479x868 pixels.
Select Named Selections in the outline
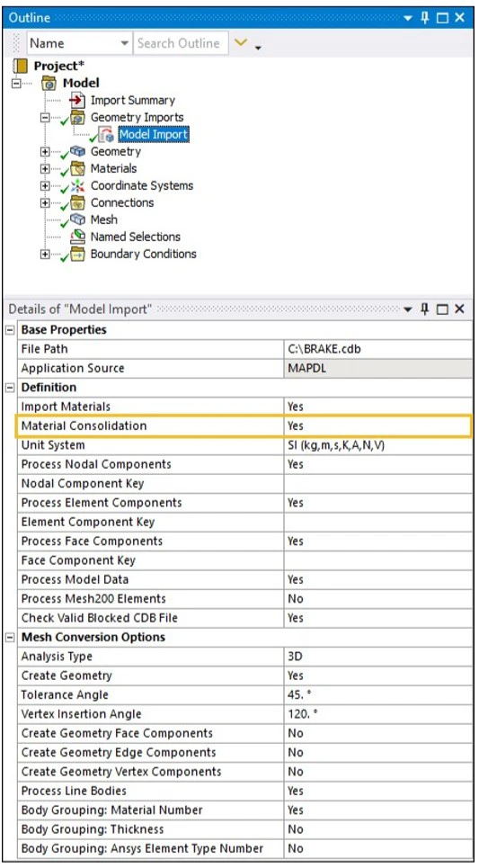[136, 237]
